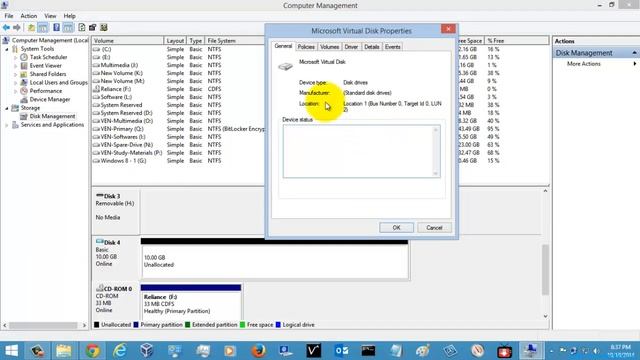Click the Unallocated black legend swatch
Image resolution: width=640 pixels, height=360 pixels.
coord(97,325)
